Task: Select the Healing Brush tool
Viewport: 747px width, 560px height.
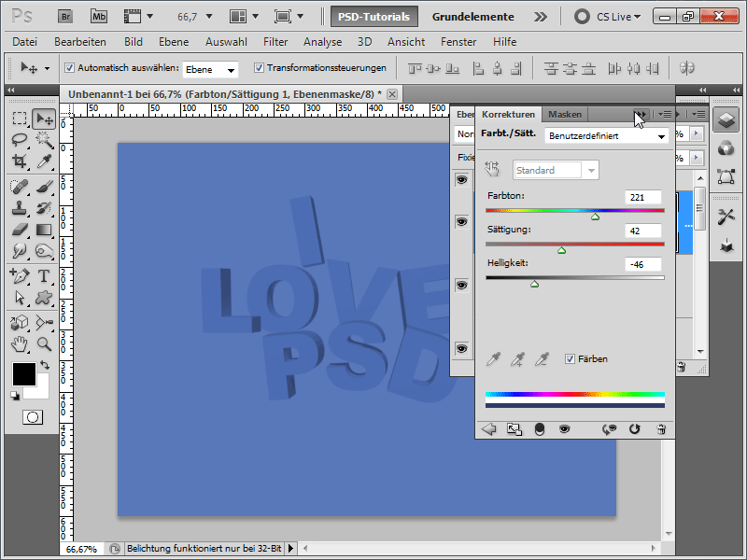Action: click(20, 186)
